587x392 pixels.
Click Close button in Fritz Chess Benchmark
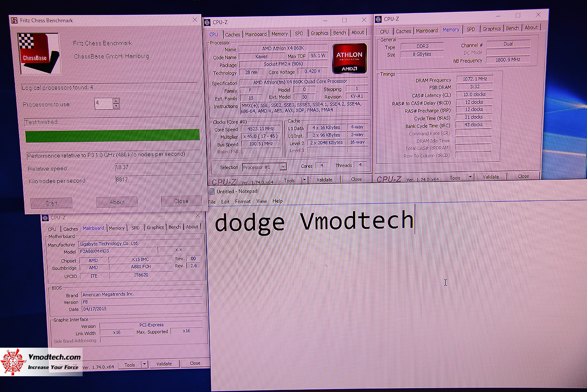[x=181, y=201]
